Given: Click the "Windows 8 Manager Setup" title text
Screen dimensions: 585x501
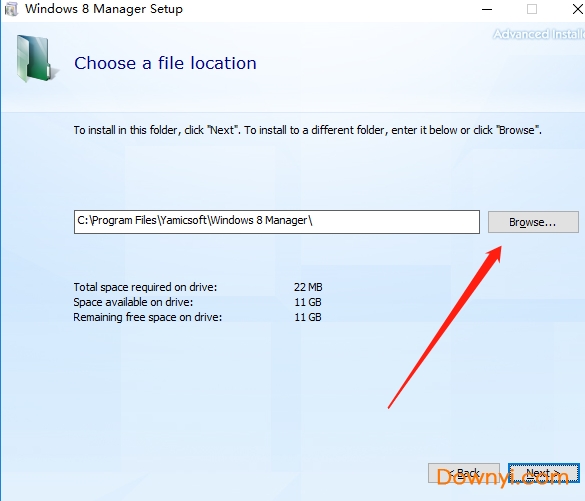Looking at the screenshot, I should point(104,9).
